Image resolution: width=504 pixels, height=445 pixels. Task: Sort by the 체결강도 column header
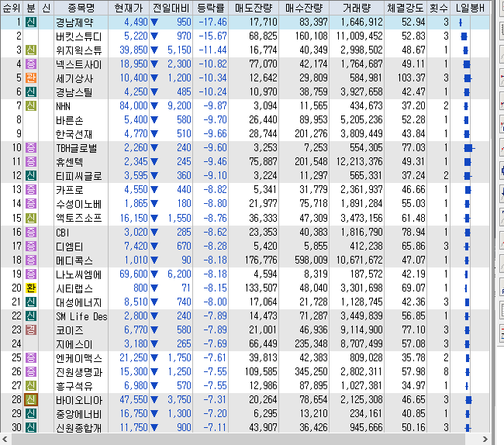point(406,8)
